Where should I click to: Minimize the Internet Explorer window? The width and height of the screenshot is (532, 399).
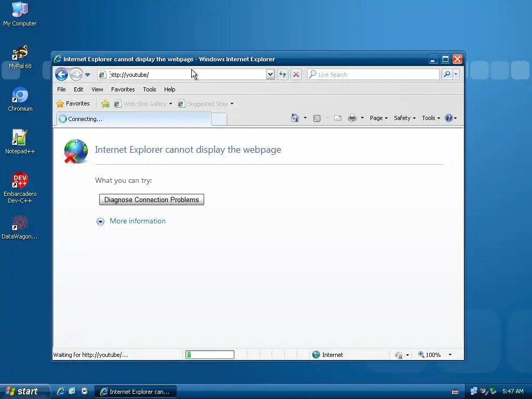(433, 59)
